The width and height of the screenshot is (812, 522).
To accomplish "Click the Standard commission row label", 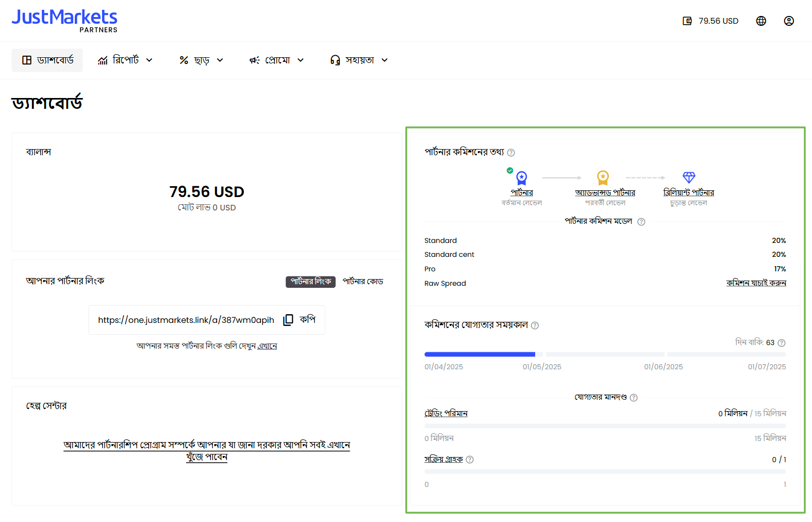I will pos(441,241).
